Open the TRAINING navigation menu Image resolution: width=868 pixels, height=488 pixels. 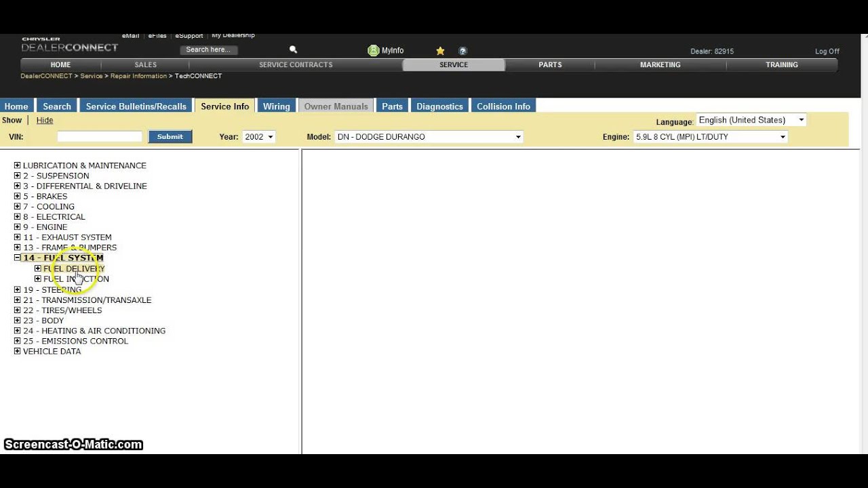pos(782,65)
